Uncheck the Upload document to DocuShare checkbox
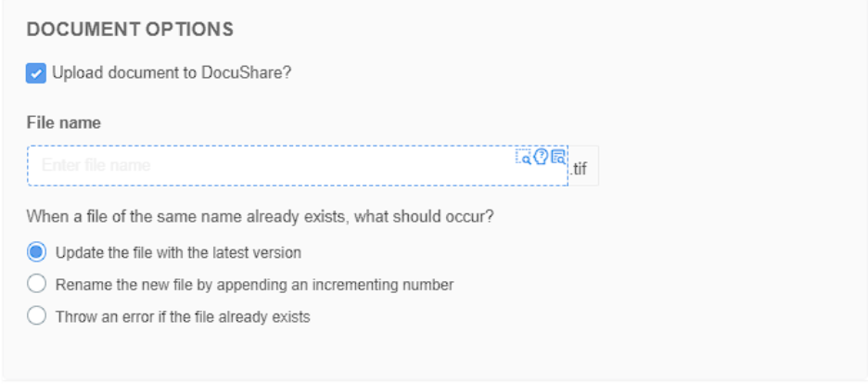Screen dimensions: 868x384 click(x=36, y=73)
